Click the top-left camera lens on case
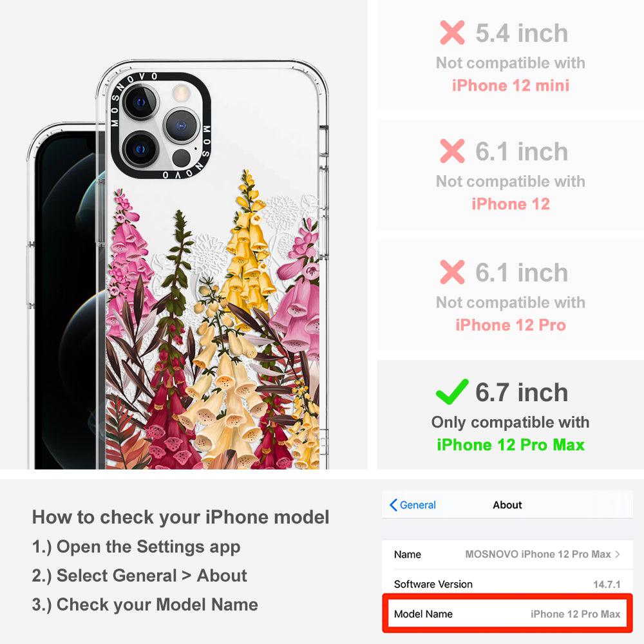 (x=141, y=102)
